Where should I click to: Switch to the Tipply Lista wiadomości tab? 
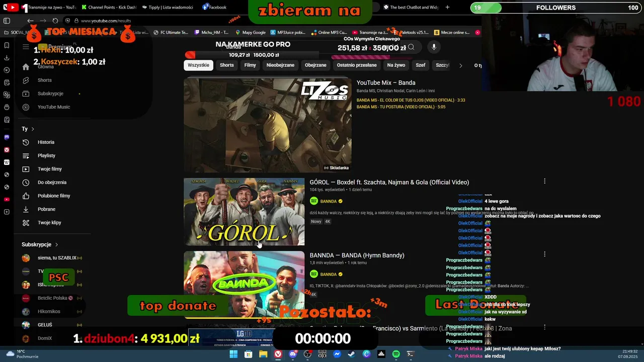pos(168,7)
